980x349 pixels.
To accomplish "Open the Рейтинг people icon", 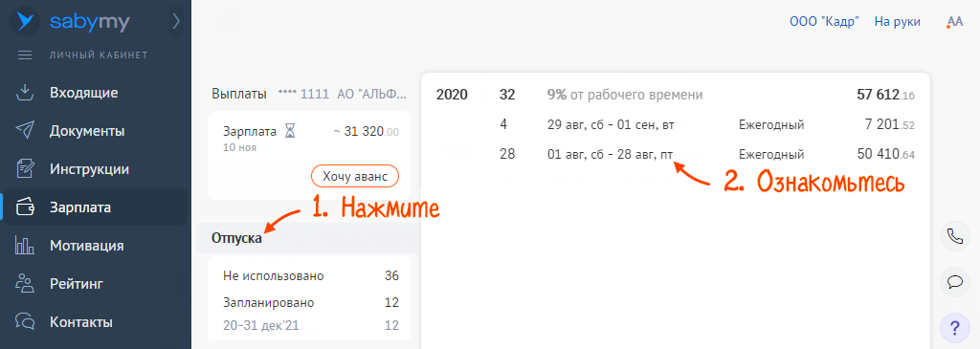I will click(x=24, y=284).
